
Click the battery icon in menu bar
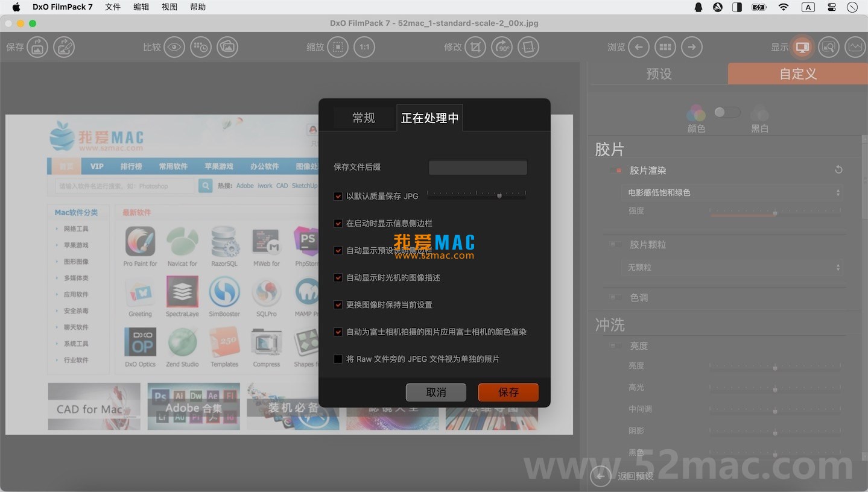[x=759, y=7]
